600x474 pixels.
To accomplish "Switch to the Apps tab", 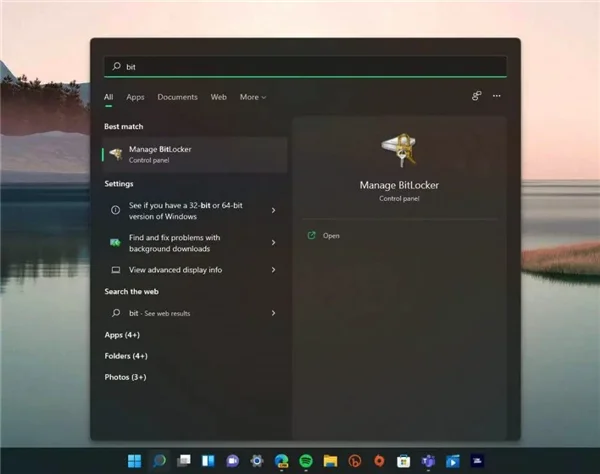I will click(x=135, y=97).
